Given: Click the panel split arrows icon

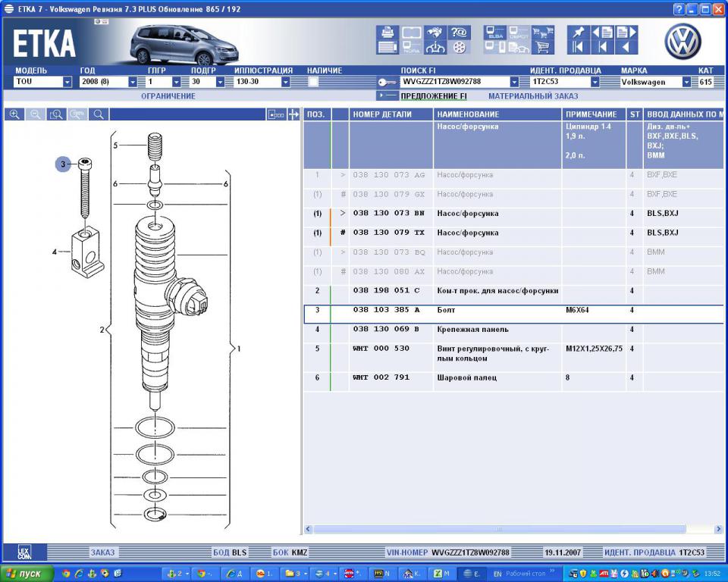Looking at the screenshot, I should click(293, 114).
